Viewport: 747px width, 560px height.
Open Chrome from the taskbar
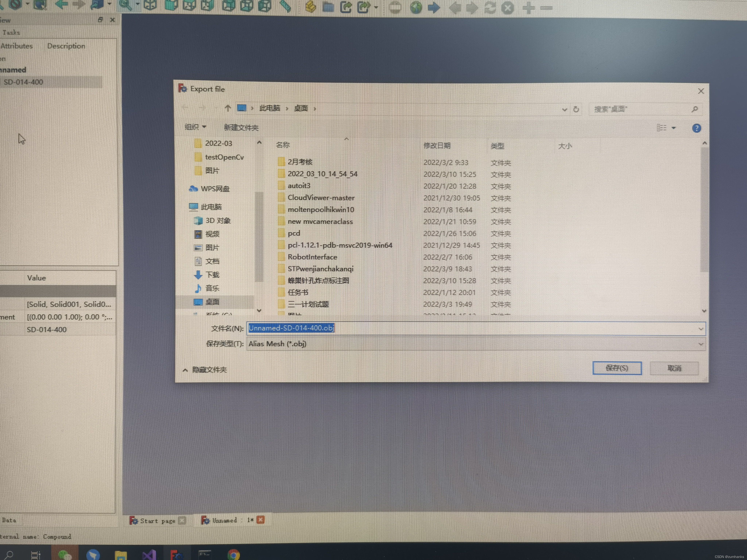coord(233,555)
